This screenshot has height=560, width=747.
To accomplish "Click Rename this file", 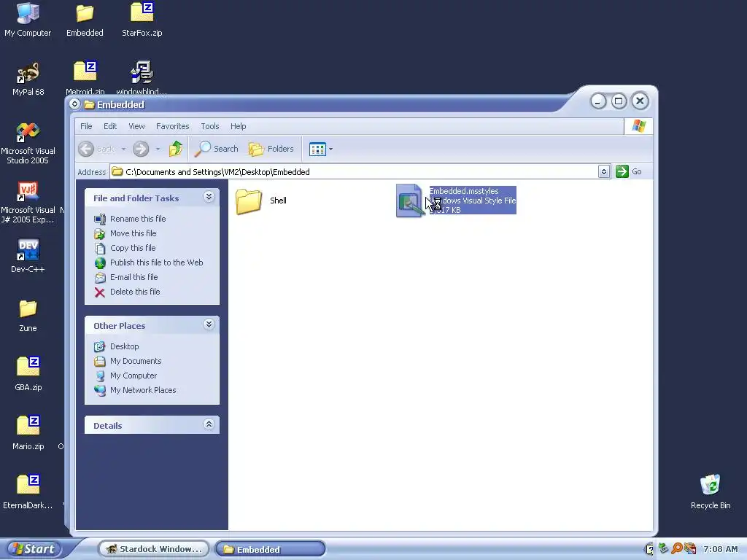I will [138, 219].
